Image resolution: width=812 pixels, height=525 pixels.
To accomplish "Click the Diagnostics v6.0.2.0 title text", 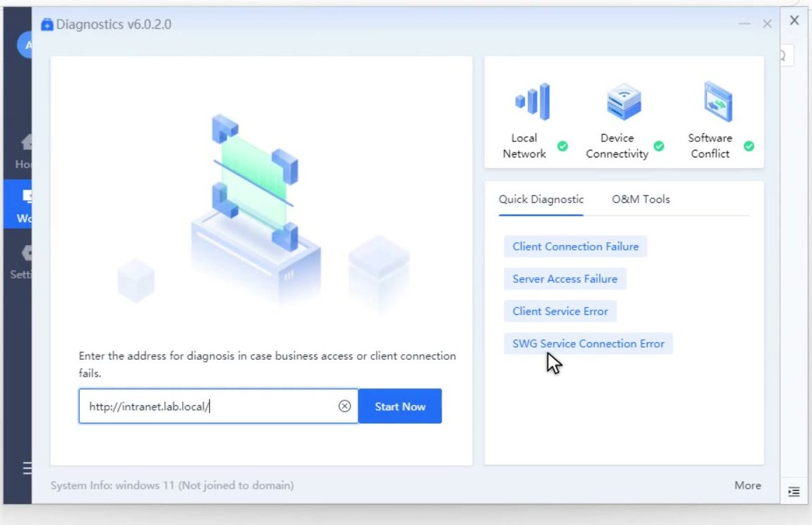I will [113, 24].
